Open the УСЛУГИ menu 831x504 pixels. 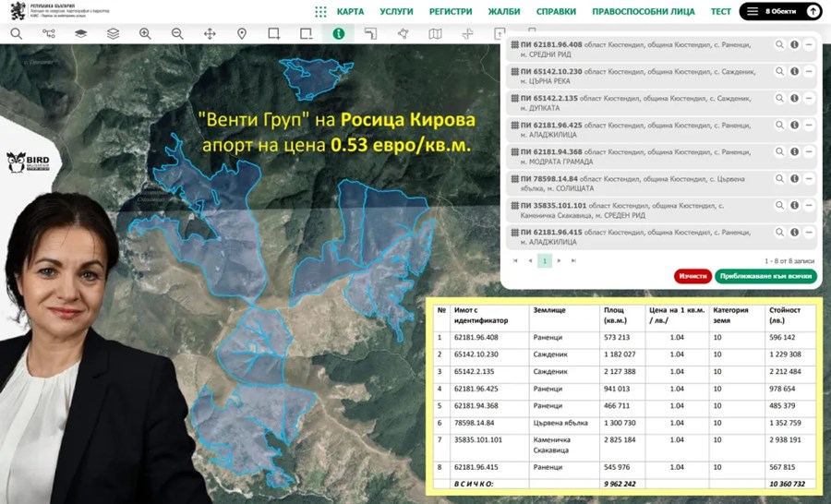tap(396, 12)
